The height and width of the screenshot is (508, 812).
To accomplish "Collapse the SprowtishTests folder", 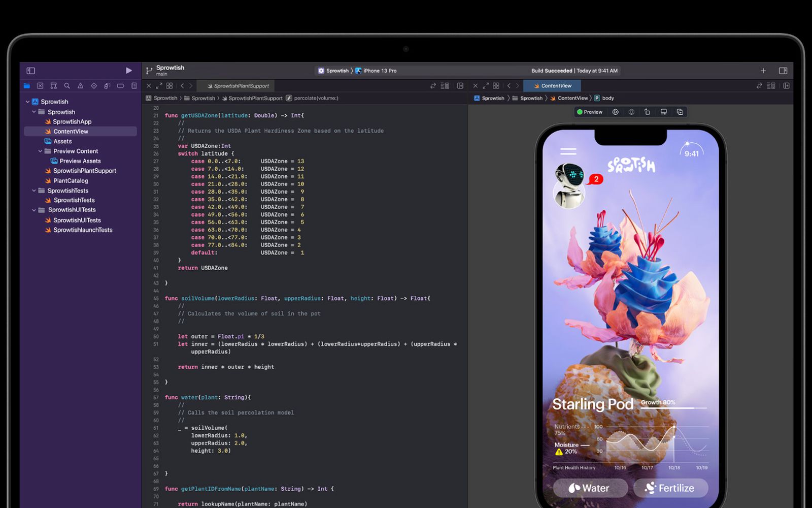I will point(34,190).
